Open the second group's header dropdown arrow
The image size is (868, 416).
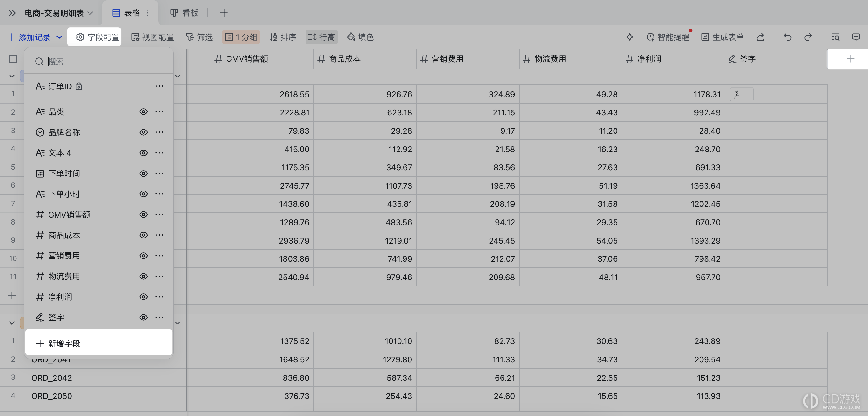coord(178,323)
